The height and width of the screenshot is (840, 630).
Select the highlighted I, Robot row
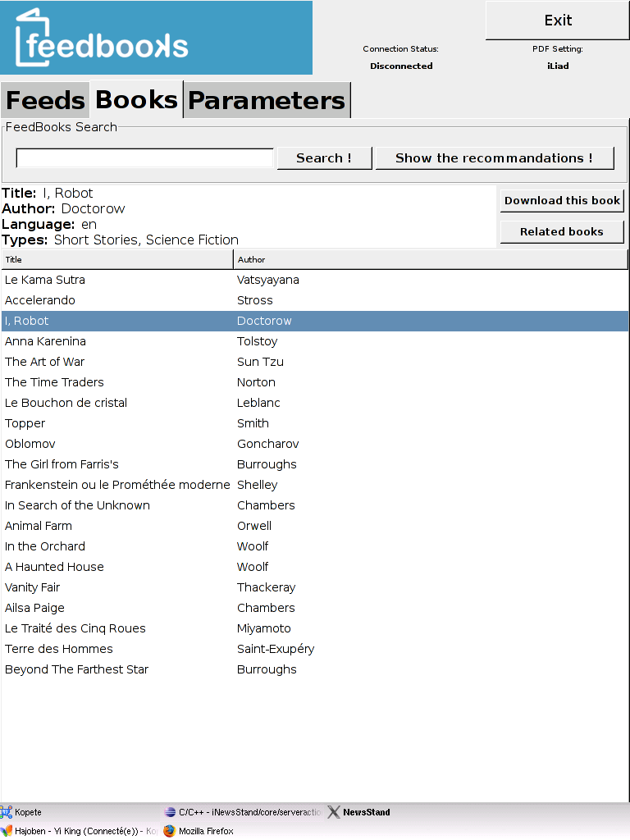314,321
